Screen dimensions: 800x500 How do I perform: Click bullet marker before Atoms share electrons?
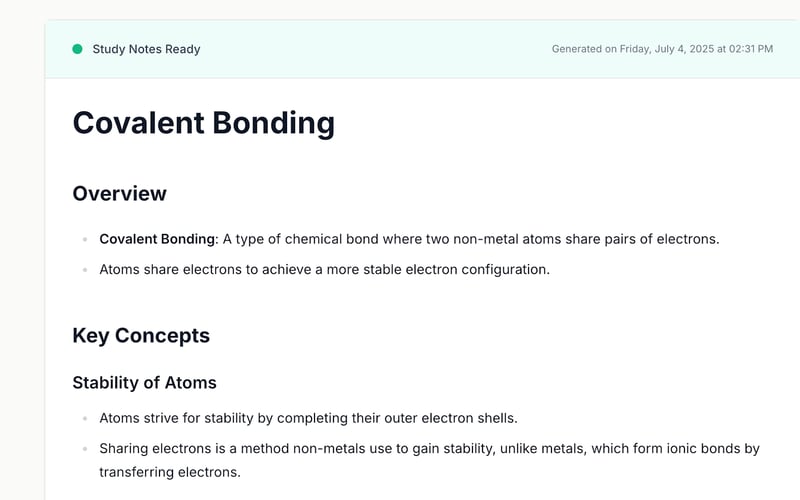tap(85, 270)
